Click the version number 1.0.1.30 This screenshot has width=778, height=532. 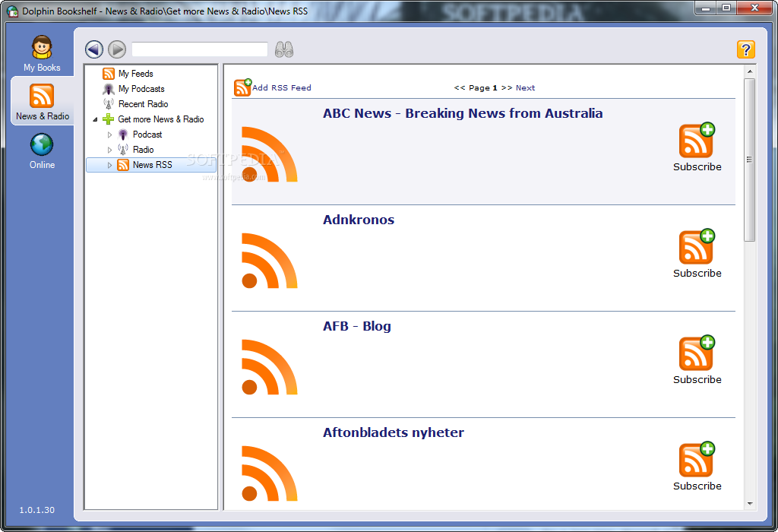click(37, 510)
